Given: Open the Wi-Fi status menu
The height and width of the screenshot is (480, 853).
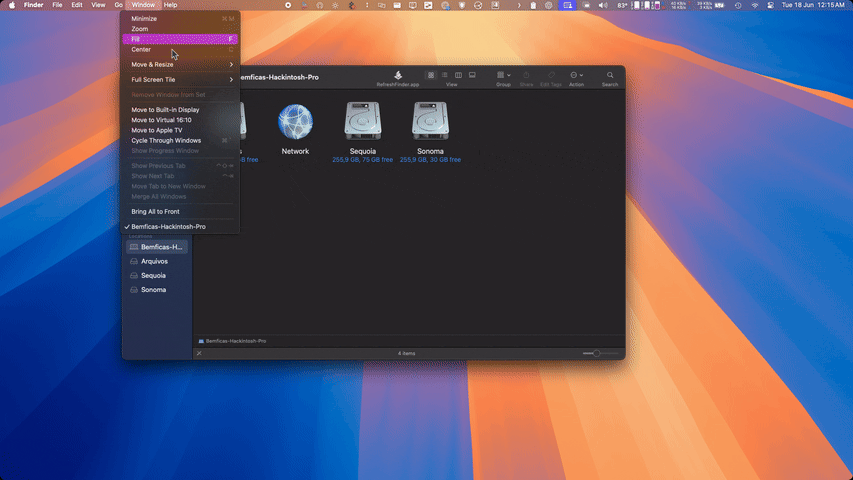Looking at the screenshot, I should (x=755, y=5).
